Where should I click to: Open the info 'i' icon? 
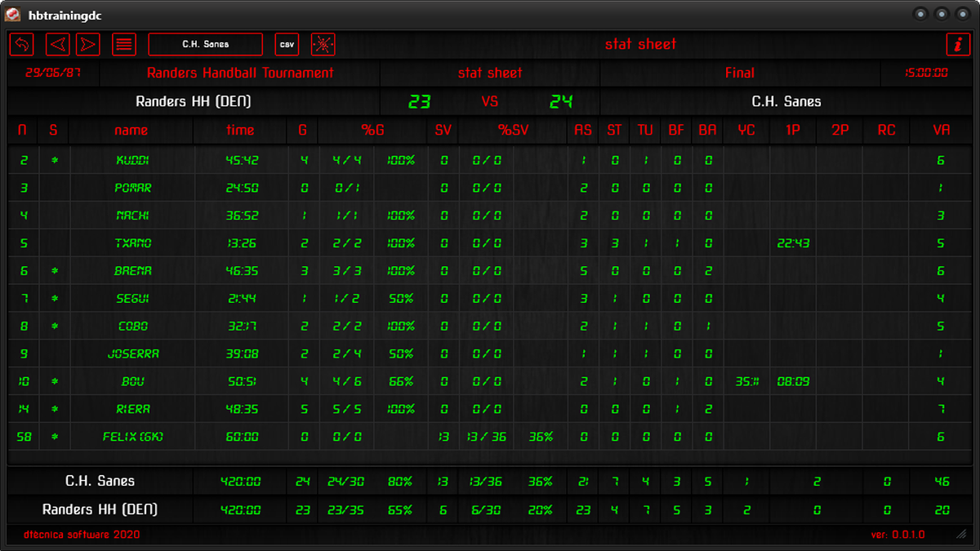pos(958,44)
